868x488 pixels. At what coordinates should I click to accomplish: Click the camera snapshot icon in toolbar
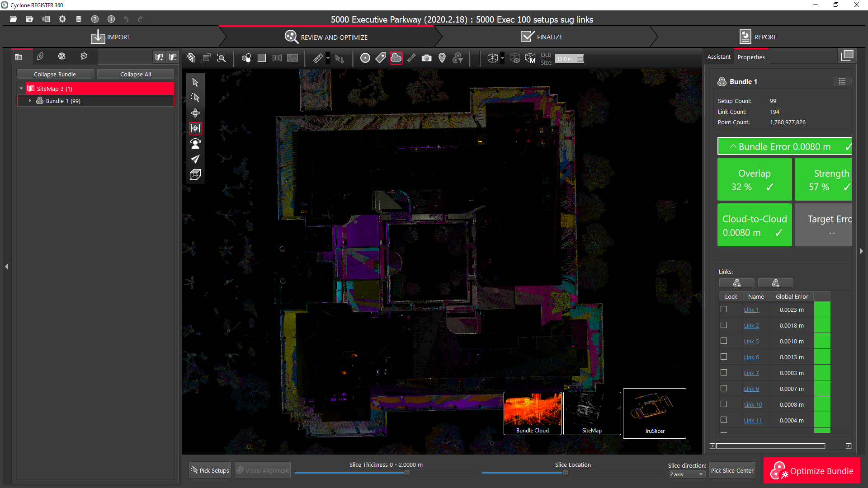tap(426, 58)
